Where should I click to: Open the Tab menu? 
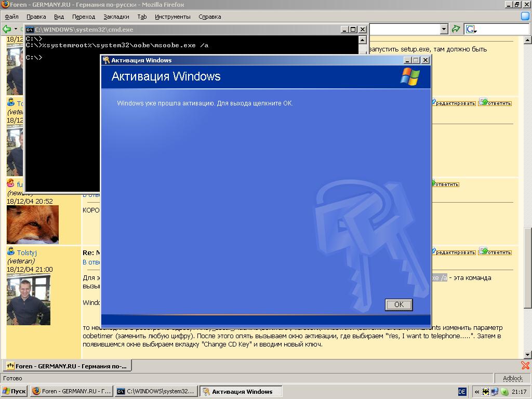tap(142, 17)
